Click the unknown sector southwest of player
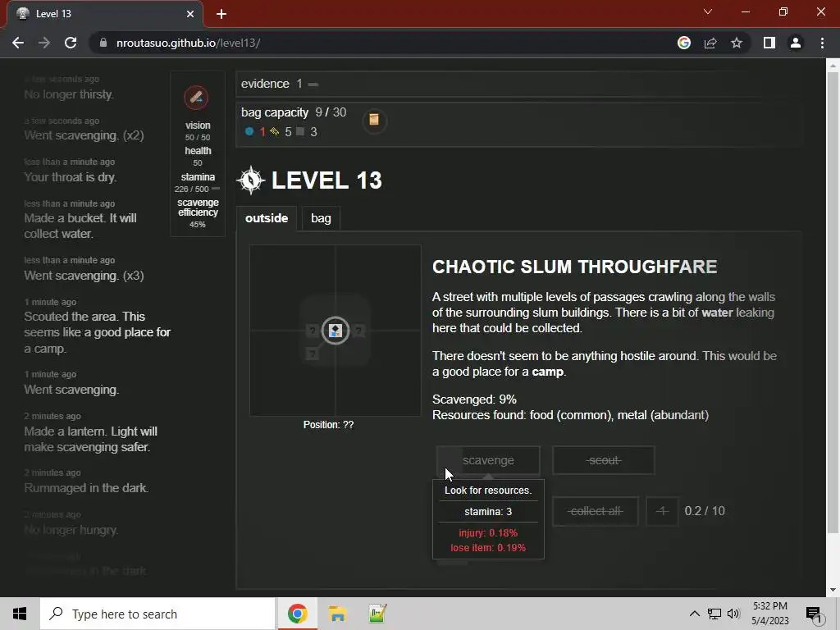Viewport: 840px width, 630px height. coord(313,354)
